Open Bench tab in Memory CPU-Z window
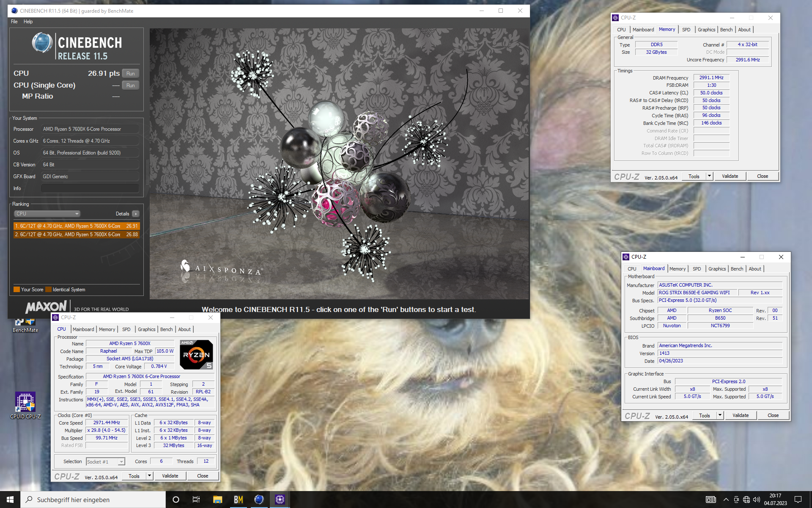Screen dimensions: 812x508 click(x=727, y=30)
